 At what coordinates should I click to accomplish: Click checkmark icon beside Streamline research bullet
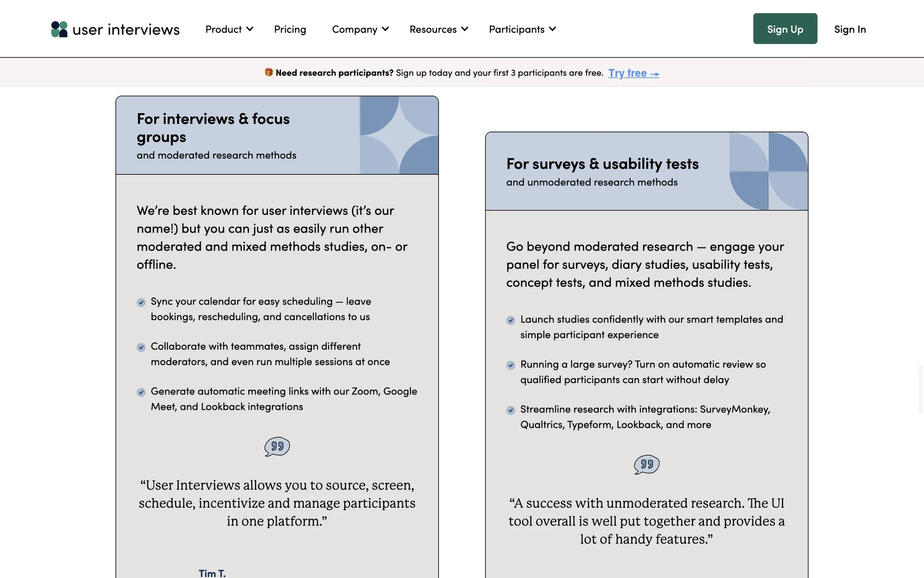[x=511, y=410]
